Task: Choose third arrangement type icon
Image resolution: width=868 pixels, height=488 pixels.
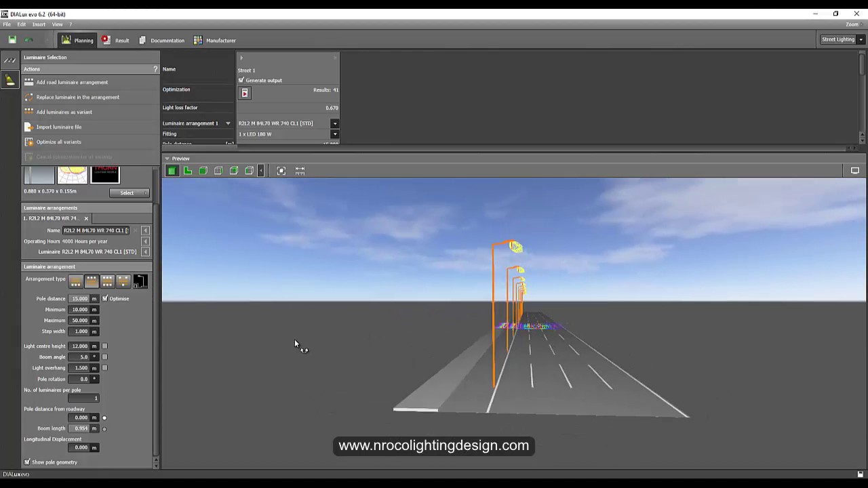Action: [107, 281]
